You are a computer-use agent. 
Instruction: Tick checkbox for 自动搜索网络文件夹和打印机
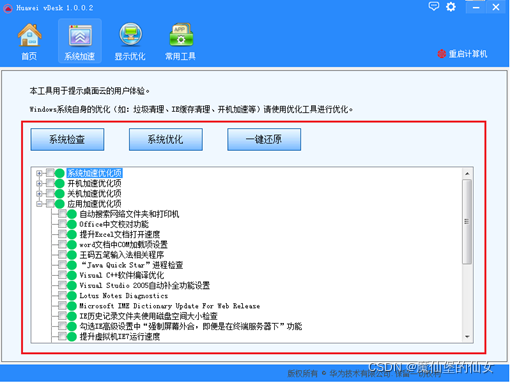point(62,213)
